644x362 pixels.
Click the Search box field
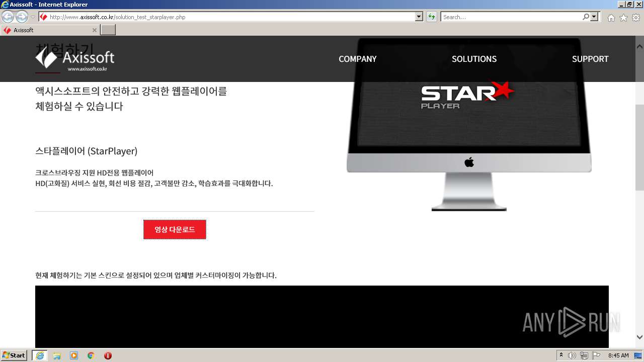tap(511, 17)
